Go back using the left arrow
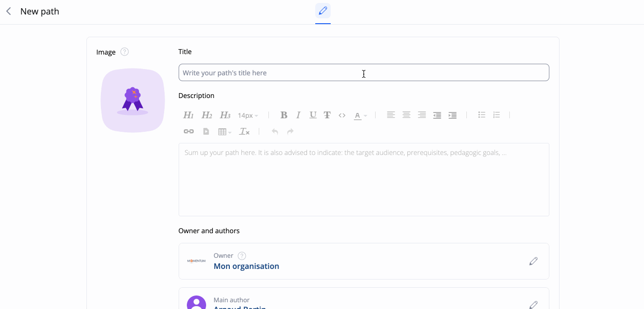 pos(9,11)
